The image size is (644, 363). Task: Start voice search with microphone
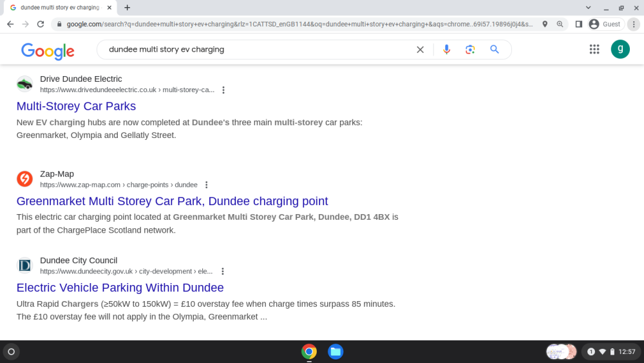click(x=446, y=50)
